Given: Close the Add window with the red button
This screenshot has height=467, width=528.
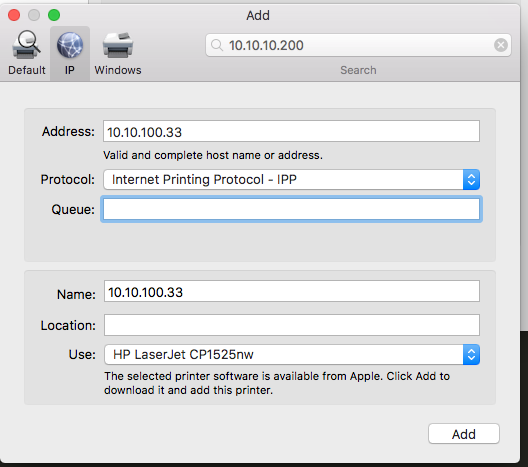Looking at the screenshot, I should pos(14,15).
